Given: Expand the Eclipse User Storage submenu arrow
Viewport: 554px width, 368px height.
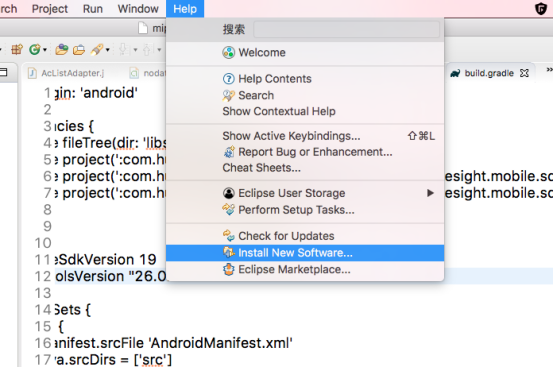Looking at the screenshot, I should pos(430,193).
